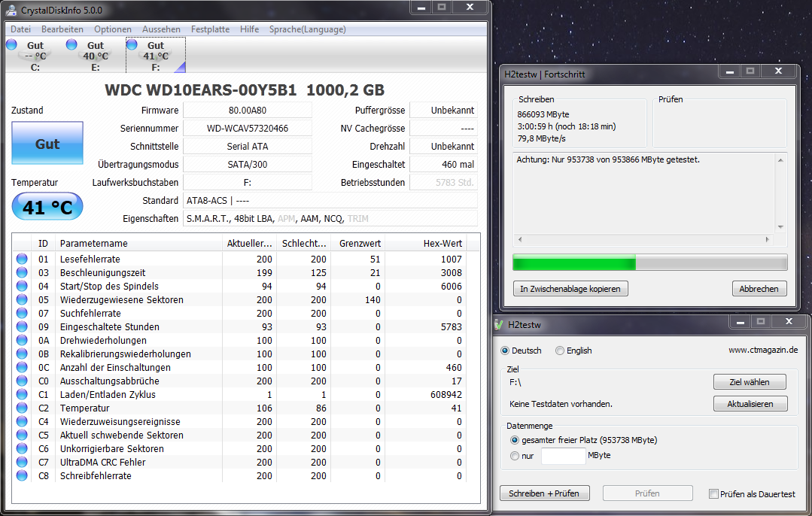Click the CrystalDiskInfo title bar app icon
The image size is (812, 516).
(x=11, y=10)
